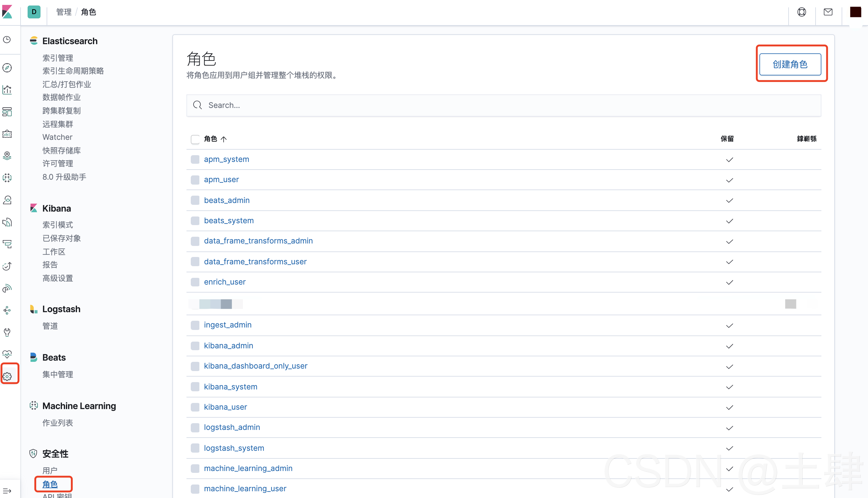The width and height of the screenshot is (868, 498).
Task: Open the newsfeed mail icon
Action: tap(828, 12)
